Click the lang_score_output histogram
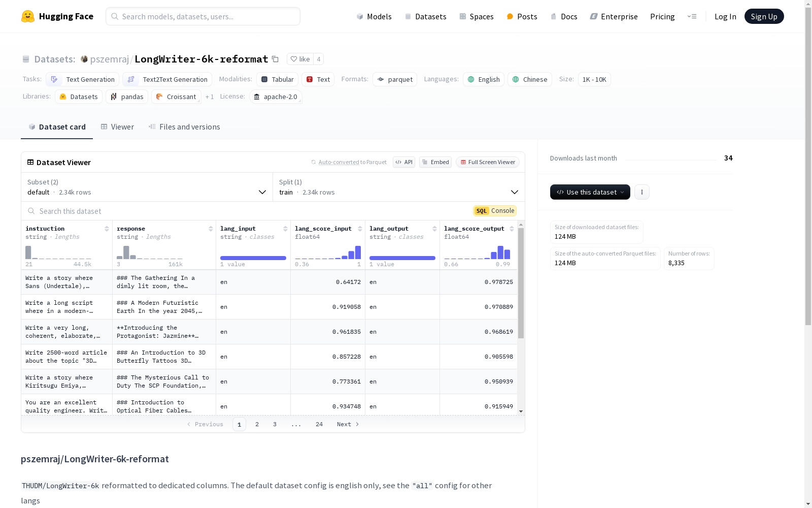This screenshot has width=812, height=508. tap(477, 252)
